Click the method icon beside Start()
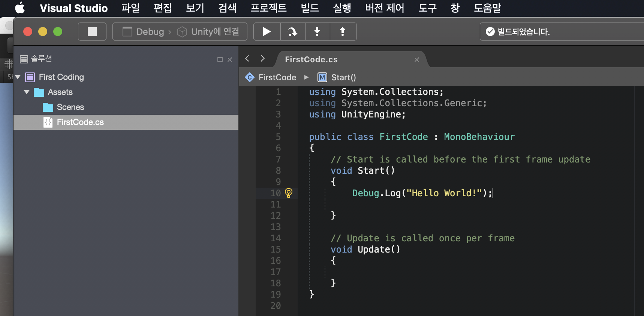644x316 pixels. [322, 77]
